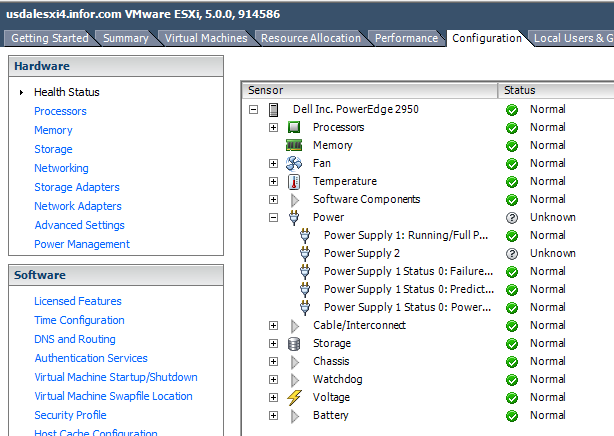Collapse the Dell Inc. PowerEdge 2950 node
This screenshot has width=614, height=436.
click(x=253, y=110)
